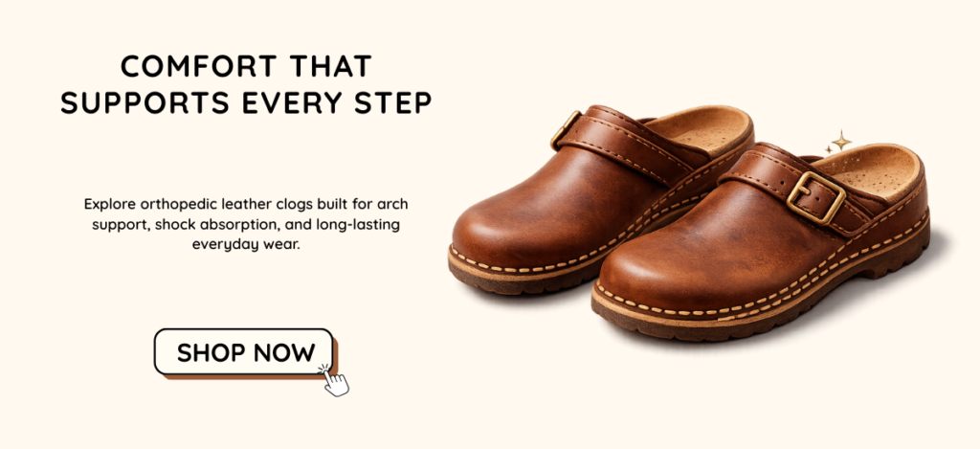
Task: Click the brown shadow under the SHOP NOW button
Action: pyautogui.click(x=250, y=376)
